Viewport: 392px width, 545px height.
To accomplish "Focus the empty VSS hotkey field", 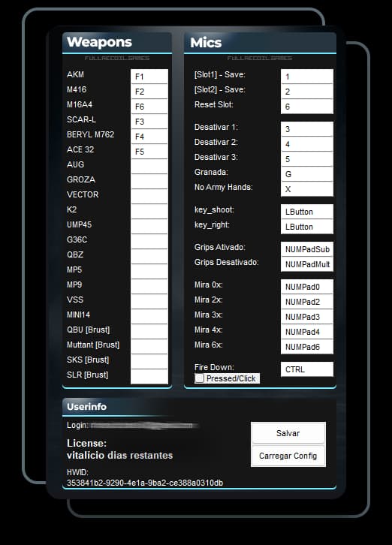I will click(x=149, y=301).
